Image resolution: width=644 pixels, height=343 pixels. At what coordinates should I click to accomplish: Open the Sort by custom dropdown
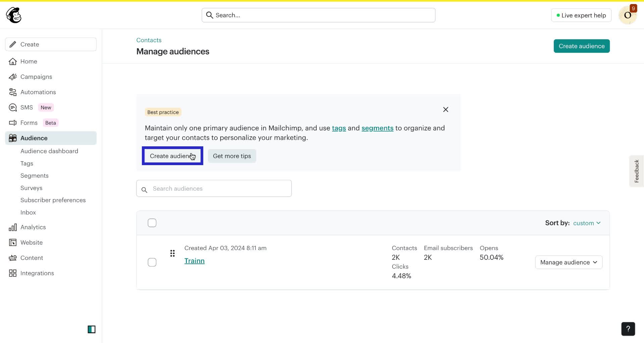587,223
